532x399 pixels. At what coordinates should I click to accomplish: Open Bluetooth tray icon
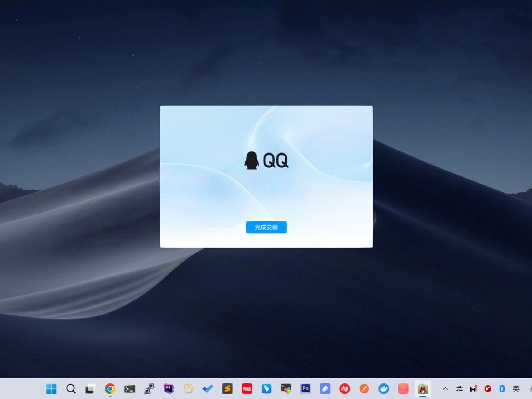502,389
